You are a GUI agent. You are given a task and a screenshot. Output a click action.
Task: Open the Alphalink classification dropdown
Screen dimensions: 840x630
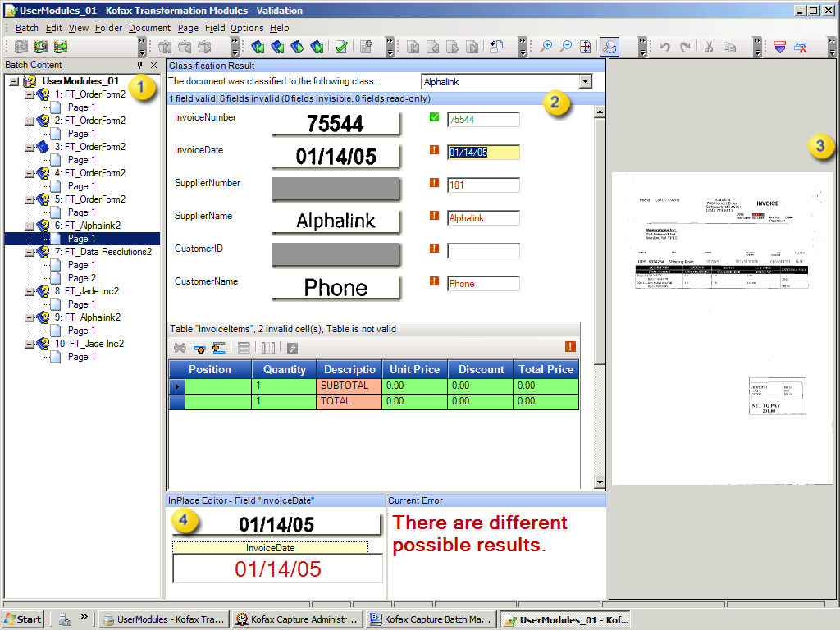pos(586,82)
